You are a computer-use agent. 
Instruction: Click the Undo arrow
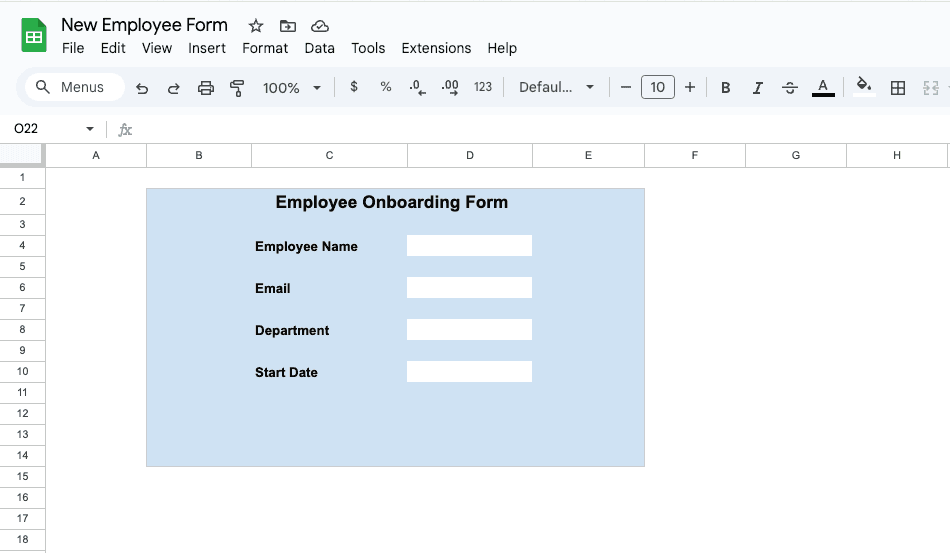coord(142,88)
